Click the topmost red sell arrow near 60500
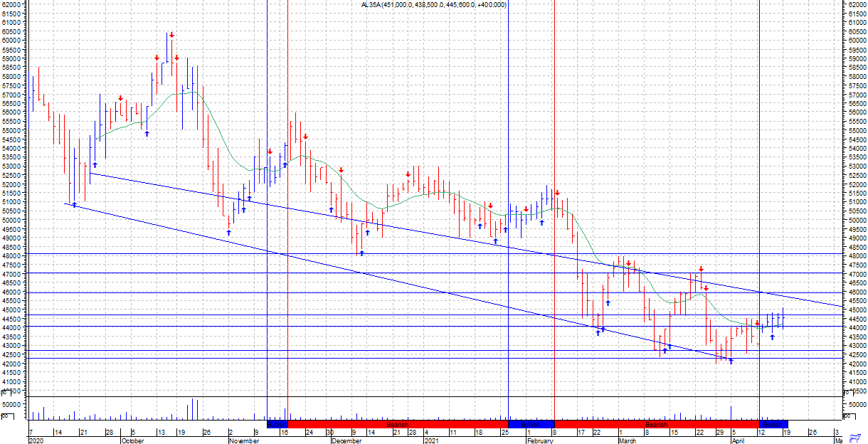Viewport: 868px width, 444px height. tap(171, 35)
